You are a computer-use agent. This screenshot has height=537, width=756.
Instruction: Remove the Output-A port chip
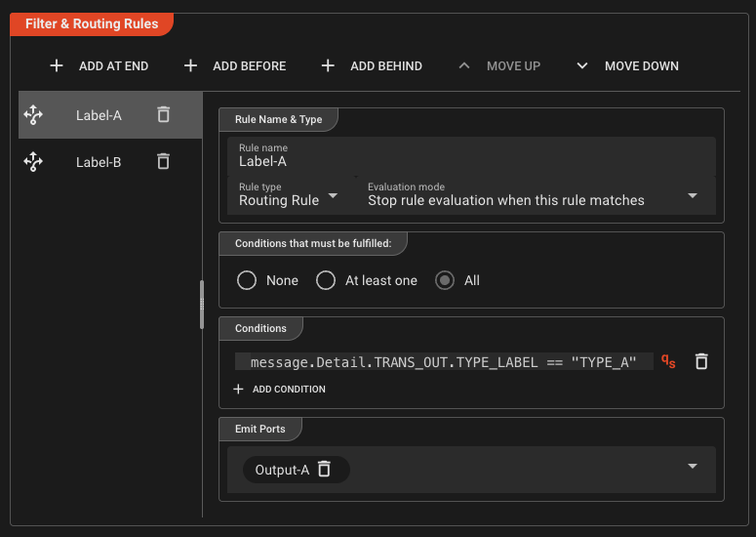coord(325,470)
